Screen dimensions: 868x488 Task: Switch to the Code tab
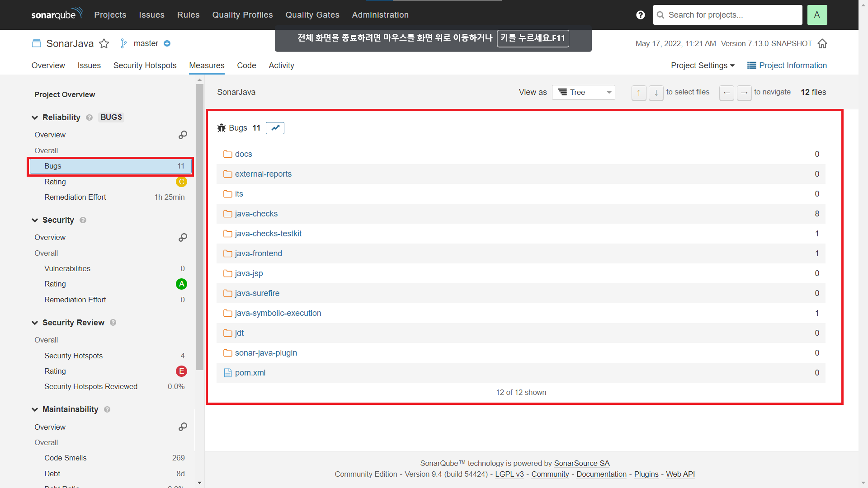[246, 66]
